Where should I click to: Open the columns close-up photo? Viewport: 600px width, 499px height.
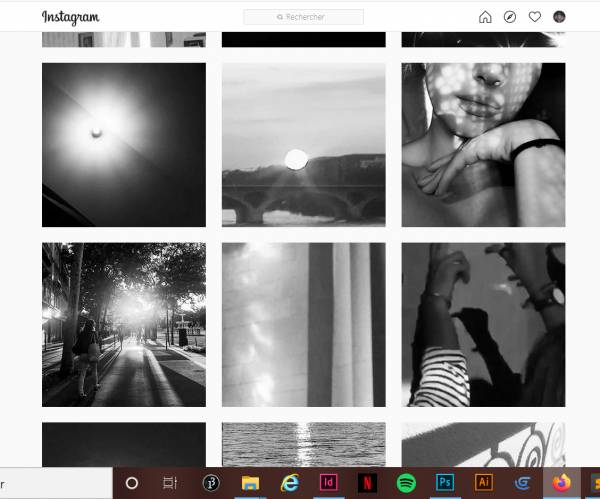tap(303, 324)
